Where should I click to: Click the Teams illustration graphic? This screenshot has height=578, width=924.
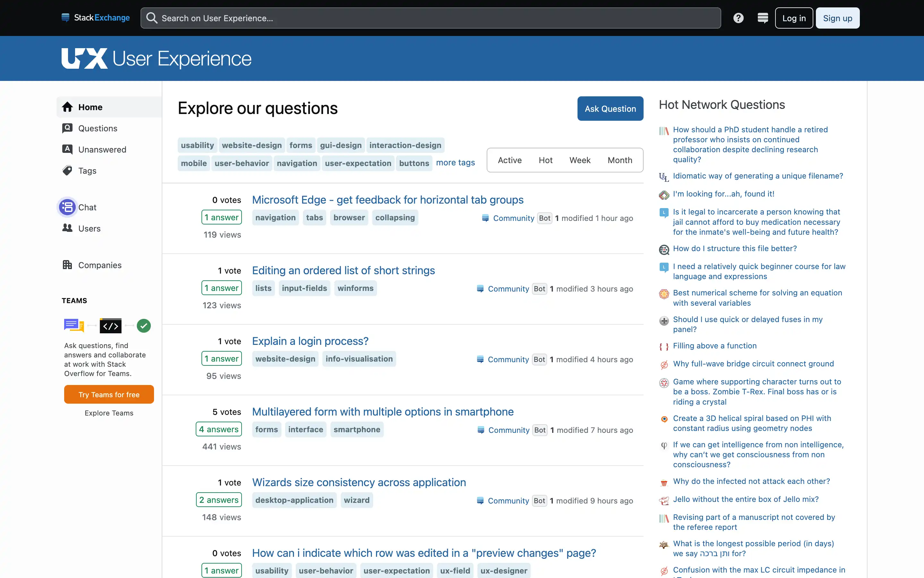[x=108, y=326]
